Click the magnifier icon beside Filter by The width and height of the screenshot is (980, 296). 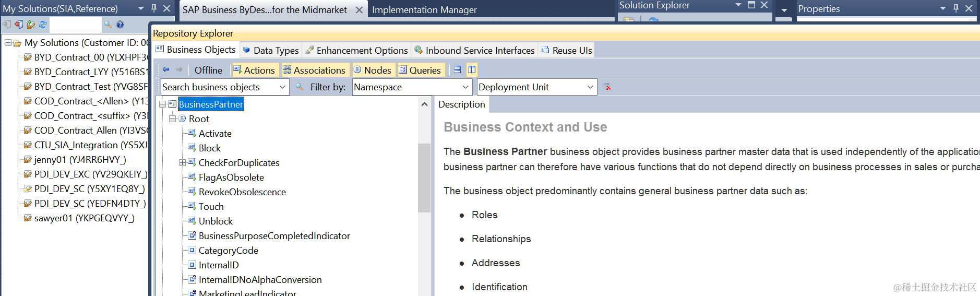pyautogui.click(x=300, y=87)
